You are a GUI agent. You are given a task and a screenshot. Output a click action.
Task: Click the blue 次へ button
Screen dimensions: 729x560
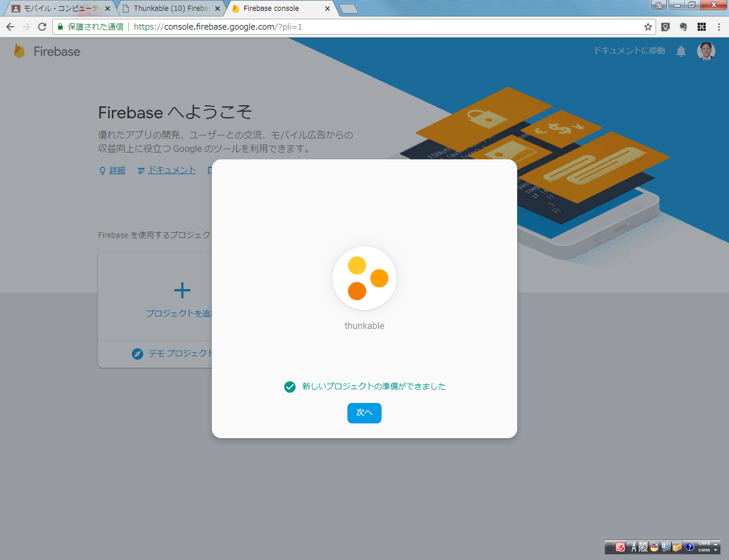coord(364,413)
